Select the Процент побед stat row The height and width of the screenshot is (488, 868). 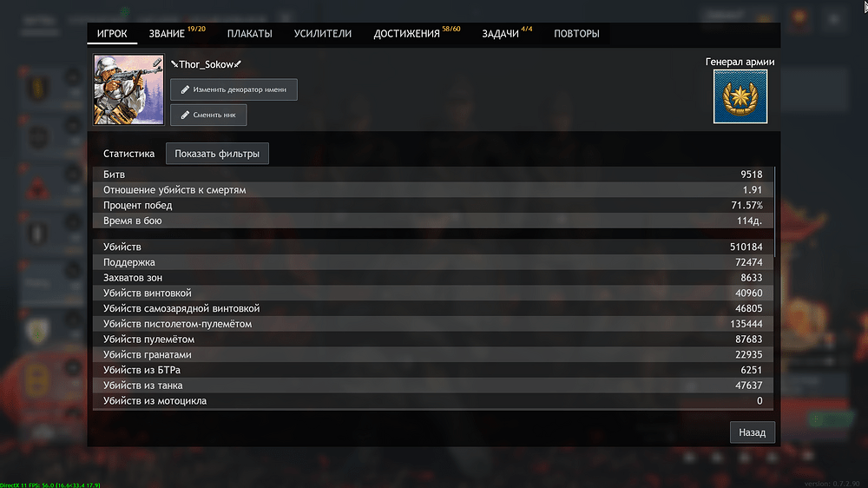[x=432, y=206]
